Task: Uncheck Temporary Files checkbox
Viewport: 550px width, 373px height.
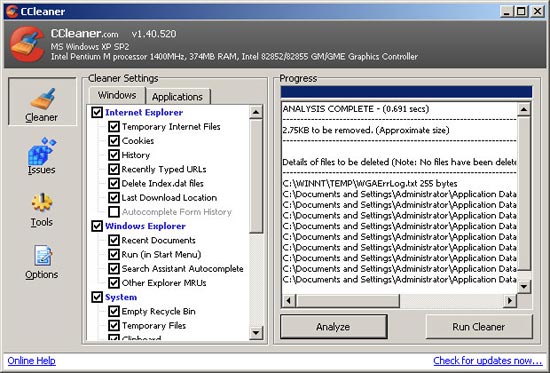Action: pyautogui.click(x=114, y=325)
